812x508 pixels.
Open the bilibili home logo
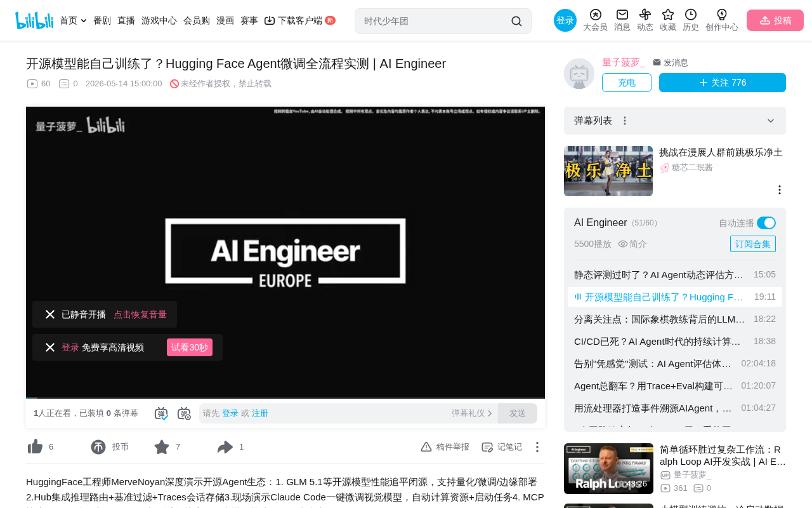pos(34,20)
